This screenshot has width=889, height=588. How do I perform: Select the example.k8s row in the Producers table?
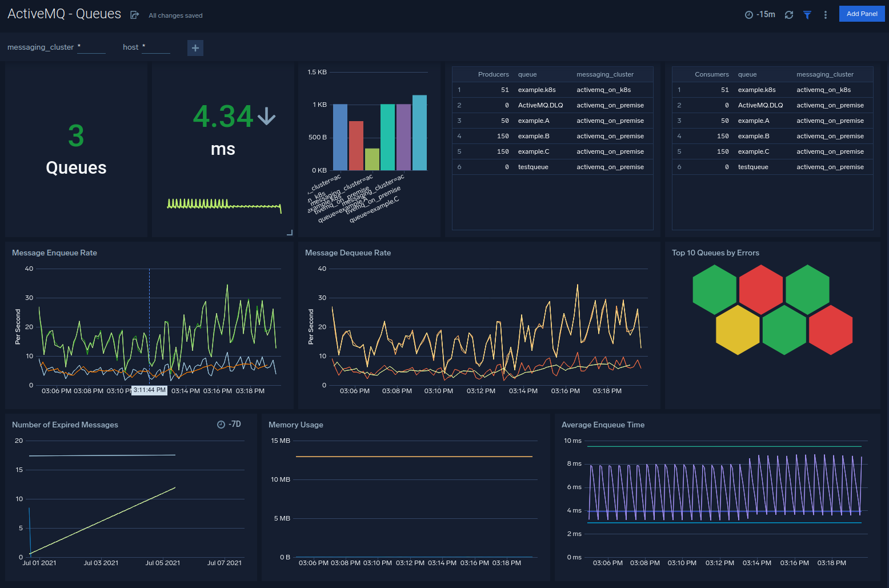(537, 90)
